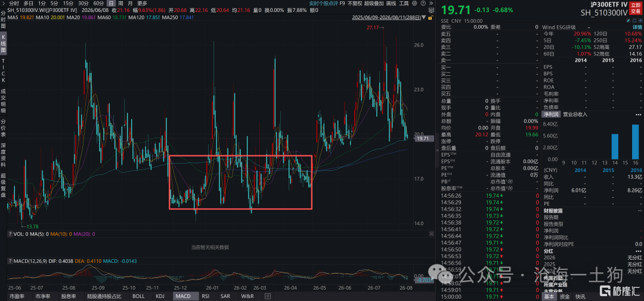Viewport: 644px width, 301px height.
Task: Select the 15分 interval
Action: (68, 3)
